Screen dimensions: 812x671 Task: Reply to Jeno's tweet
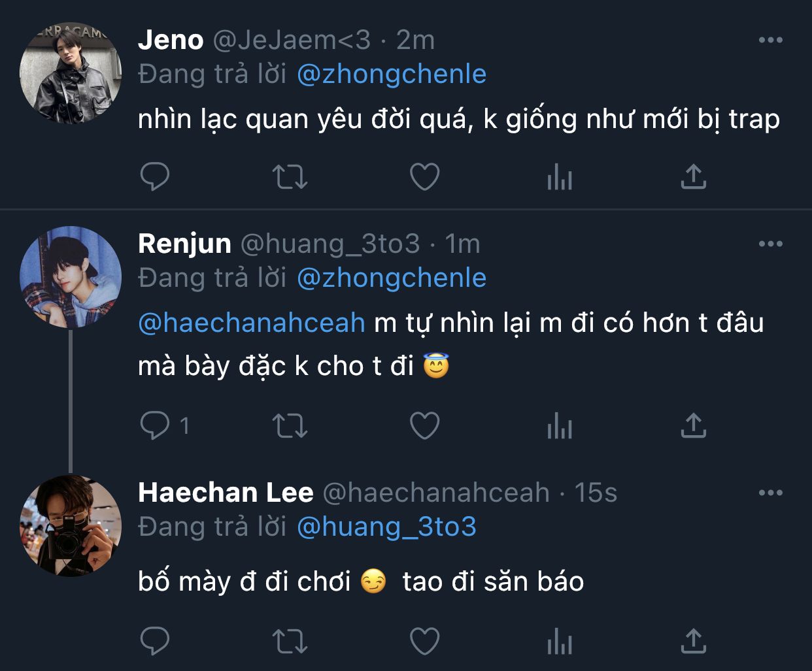[x=155, y=176]
